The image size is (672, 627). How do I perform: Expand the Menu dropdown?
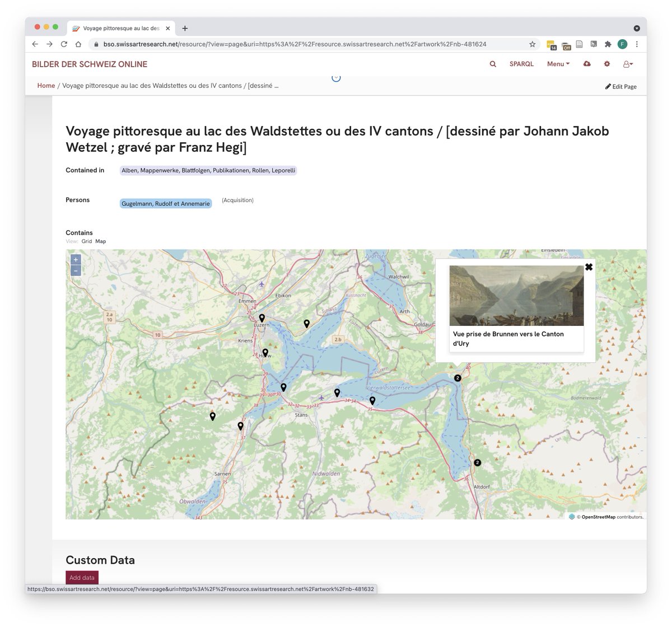tap(558, 64)
